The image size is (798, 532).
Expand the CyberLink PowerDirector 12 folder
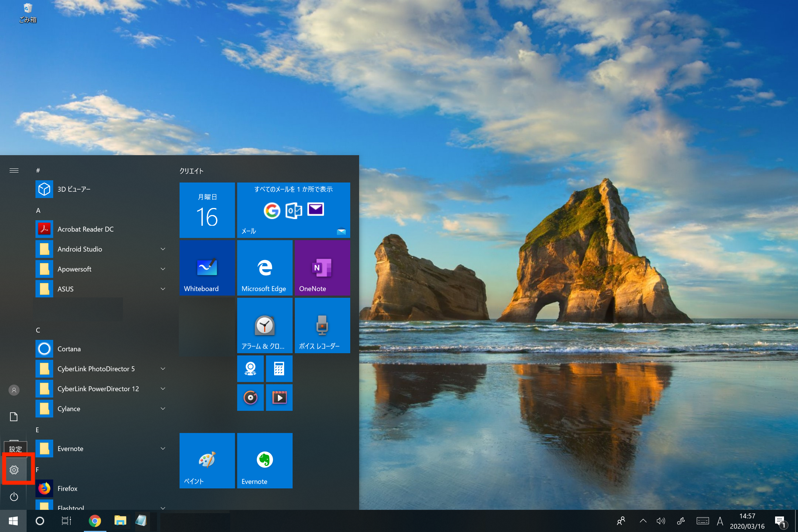pos(163,389)
